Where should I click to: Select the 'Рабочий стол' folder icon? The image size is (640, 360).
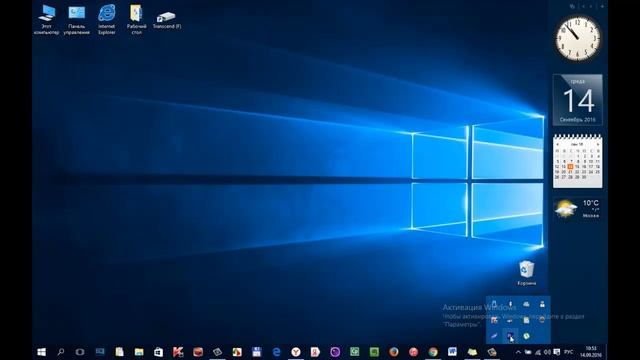pyautogui.click(x=136, y=19)
